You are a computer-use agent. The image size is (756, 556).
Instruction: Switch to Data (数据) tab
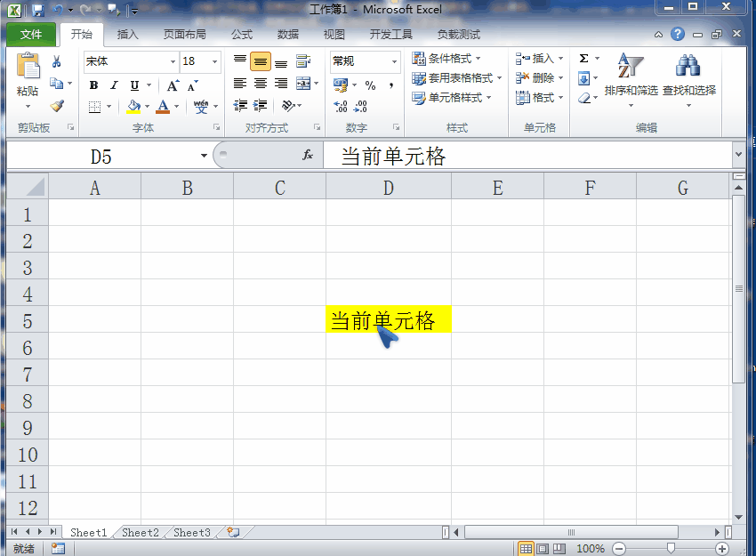point(288,34)
